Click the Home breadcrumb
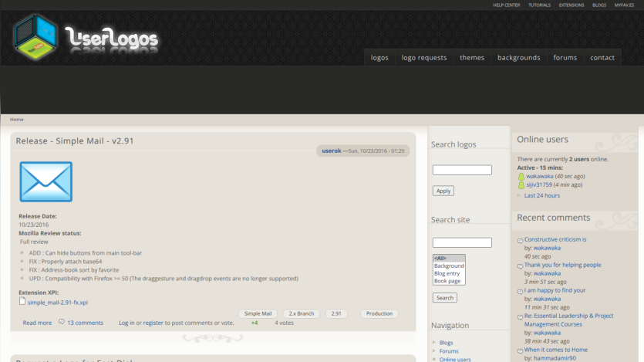Screen dimensions: 644x362 [17, 119]
